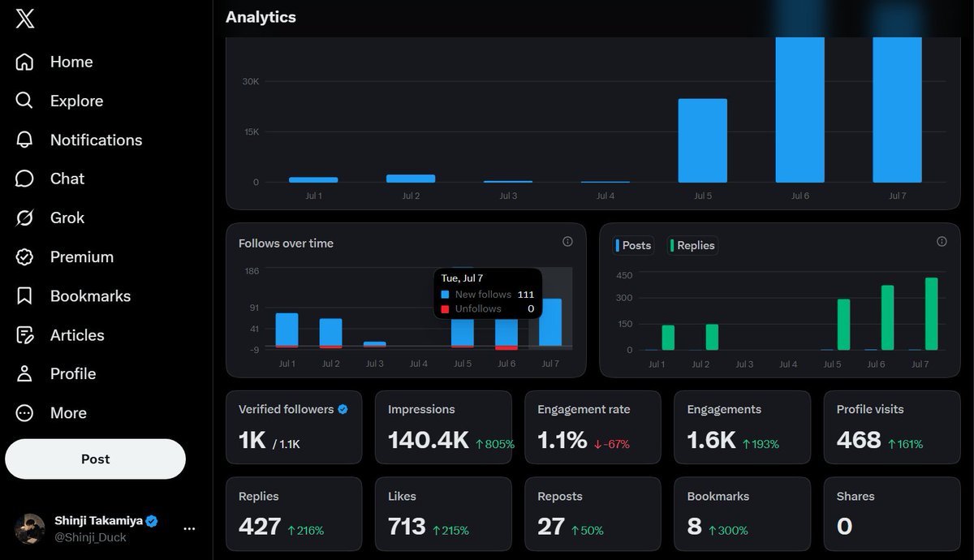The image size is (974, 560).
Task: Click the Likes 713 card
Action: click(x=443, y=514)
